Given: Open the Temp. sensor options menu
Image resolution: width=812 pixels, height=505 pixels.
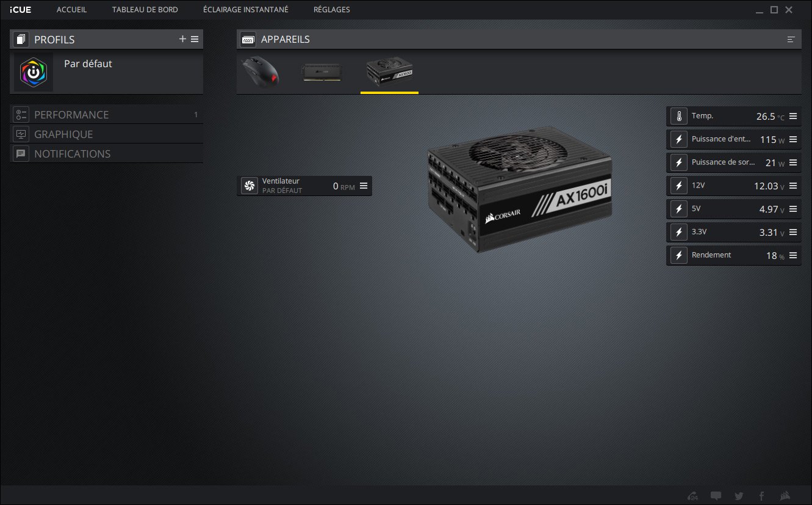Looking at the screenshot, I should (793, 116).
